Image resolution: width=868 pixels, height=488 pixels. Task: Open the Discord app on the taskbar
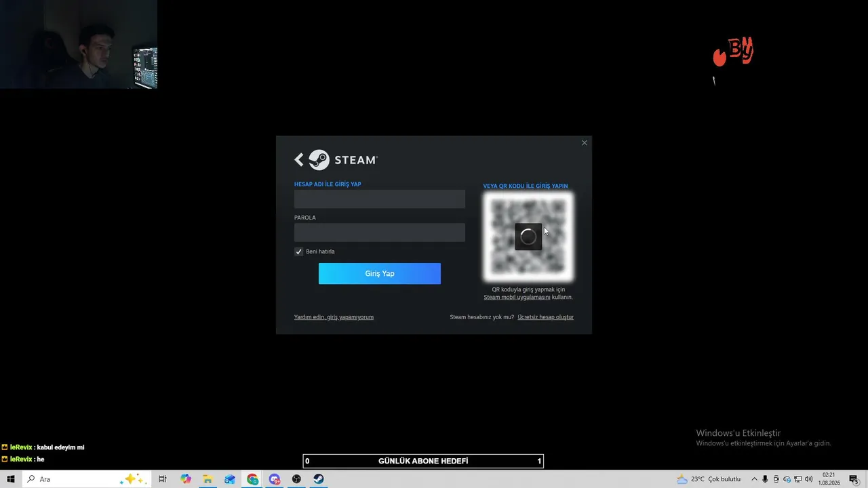click(275, 479)
